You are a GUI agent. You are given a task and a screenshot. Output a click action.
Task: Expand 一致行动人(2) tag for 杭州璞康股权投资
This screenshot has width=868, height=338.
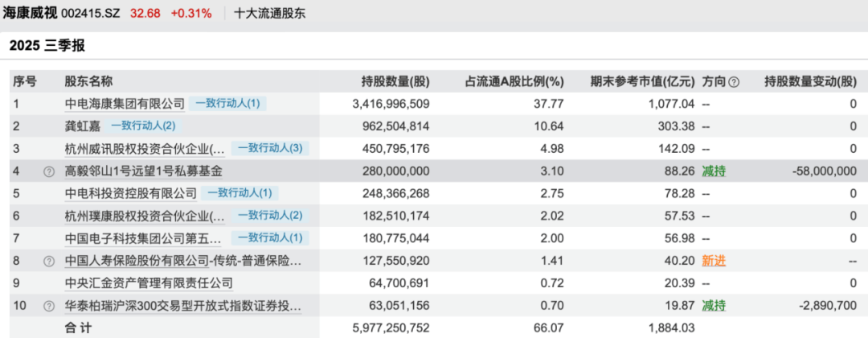click(x=270, y=216)
